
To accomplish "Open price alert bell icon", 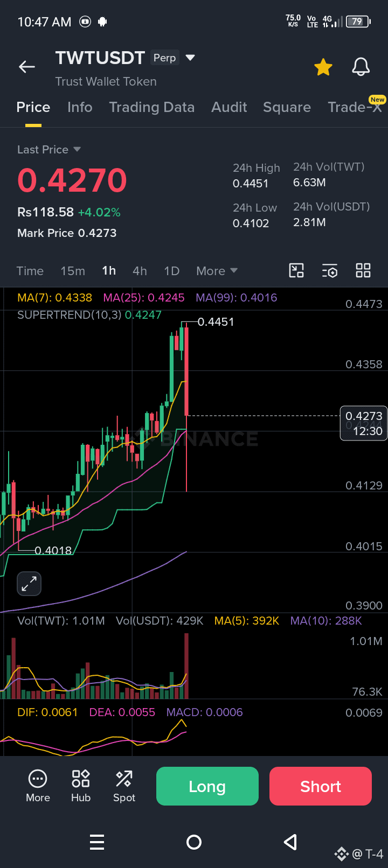I will 361,67.
